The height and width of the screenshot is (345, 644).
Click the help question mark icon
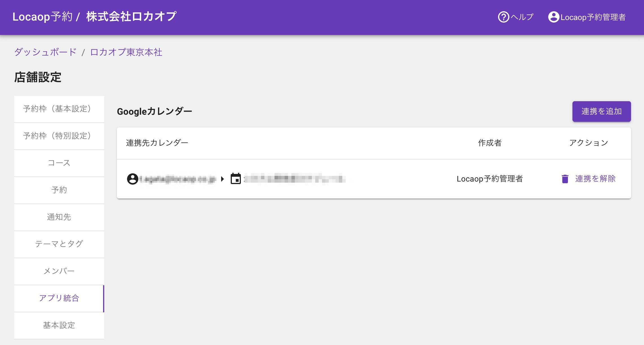[503, 17]
